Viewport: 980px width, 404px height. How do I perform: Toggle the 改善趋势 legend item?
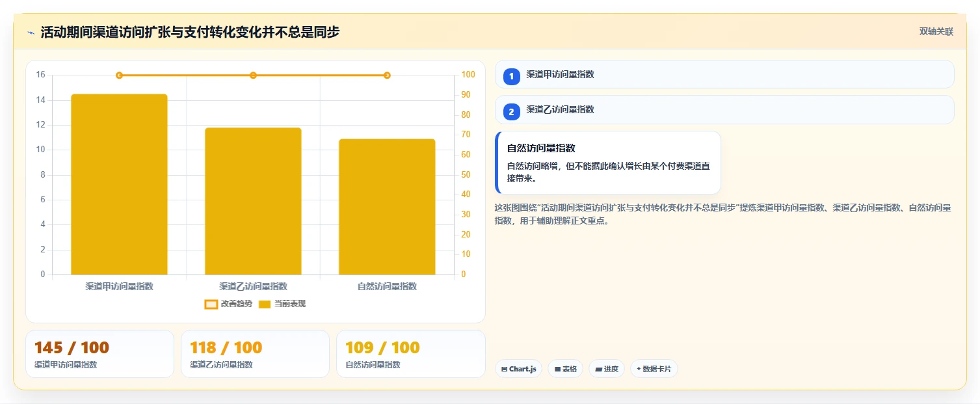(x=228, y=304)
